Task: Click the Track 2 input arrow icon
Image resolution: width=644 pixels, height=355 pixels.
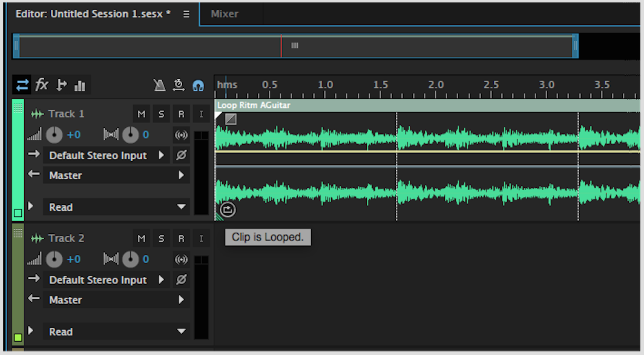Action: 34,279
